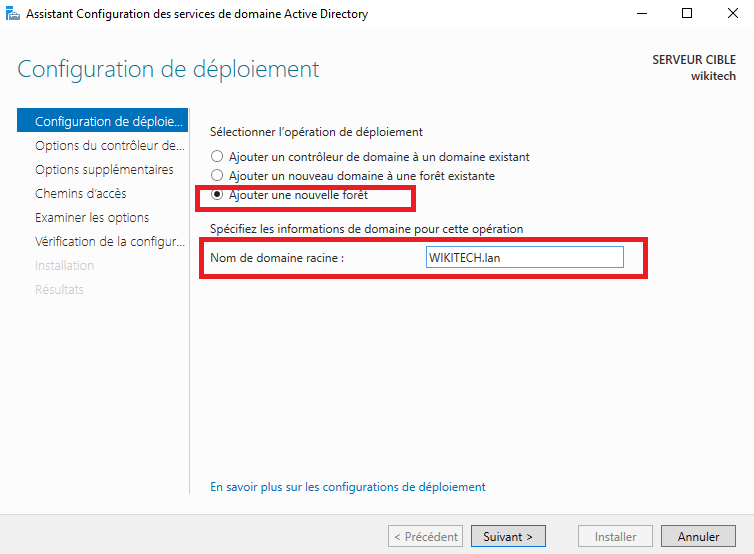The height and width of the screenshot is (554, 754).
Task: Maximize the configuration wizard window
Action: [x=687, y=14]
